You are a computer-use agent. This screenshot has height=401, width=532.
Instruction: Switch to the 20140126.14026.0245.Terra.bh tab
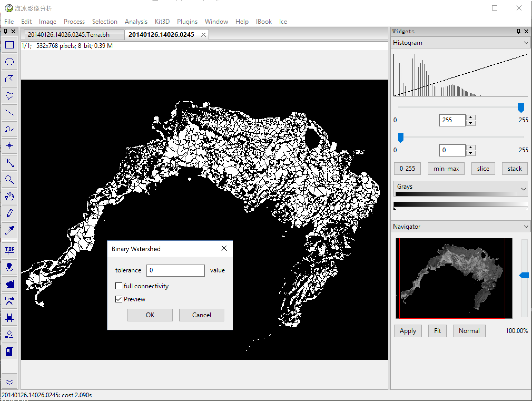pyautogui.click(x=69, y=35)
